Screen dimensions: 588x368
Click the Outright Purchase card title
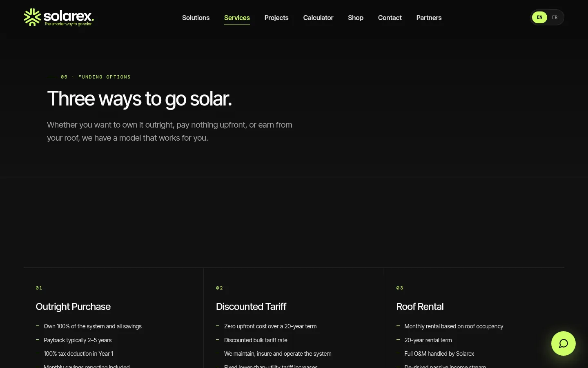pos(73,307)
